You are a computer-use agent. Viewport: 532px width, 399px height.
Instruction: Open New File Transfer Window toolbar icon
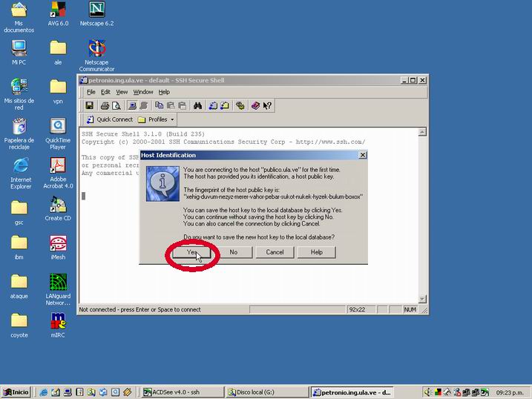pyautogui.click(x=225, y=106)
